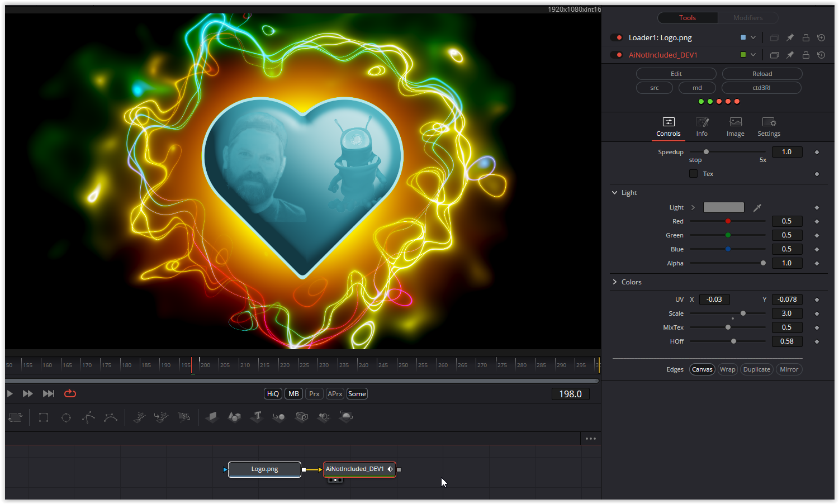Image resolution: width=839 pixels, height=504 pixels.
Task: Switch to the Modifiers tab
Action: 748,18
